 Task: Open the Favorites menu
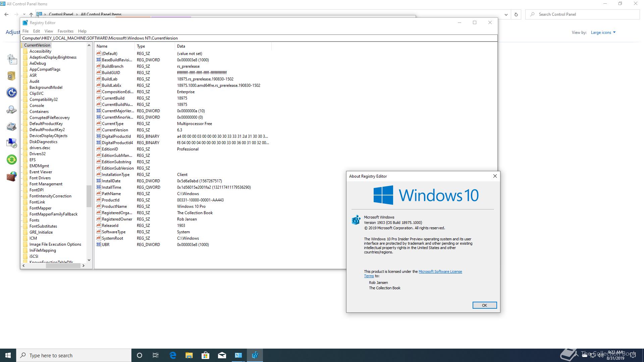pos(65,31)
